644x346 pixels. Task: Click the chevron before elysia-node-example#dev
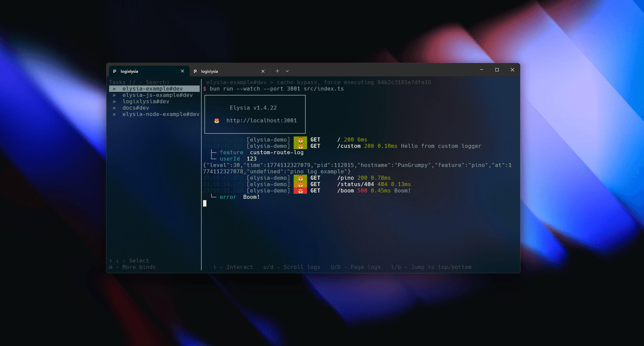[114, 114]
